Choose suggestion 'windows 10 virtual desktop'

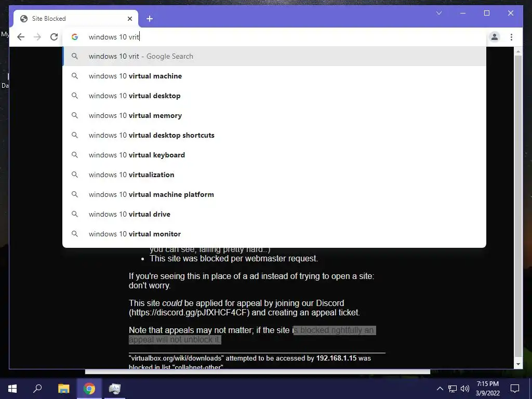[x=274, y=96]
